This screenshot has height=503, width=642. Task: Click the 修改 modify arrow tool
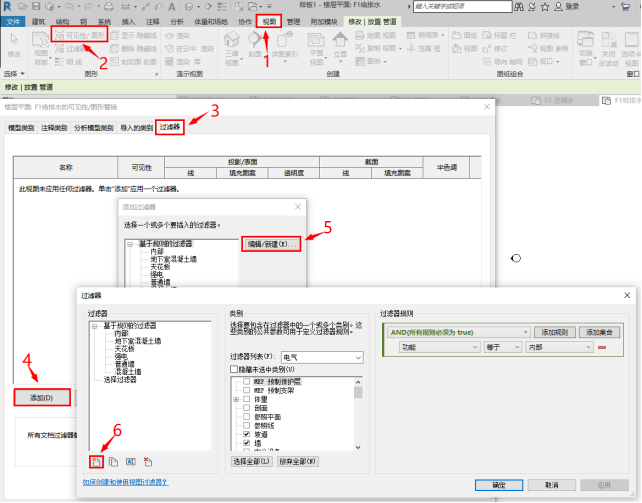14,45
